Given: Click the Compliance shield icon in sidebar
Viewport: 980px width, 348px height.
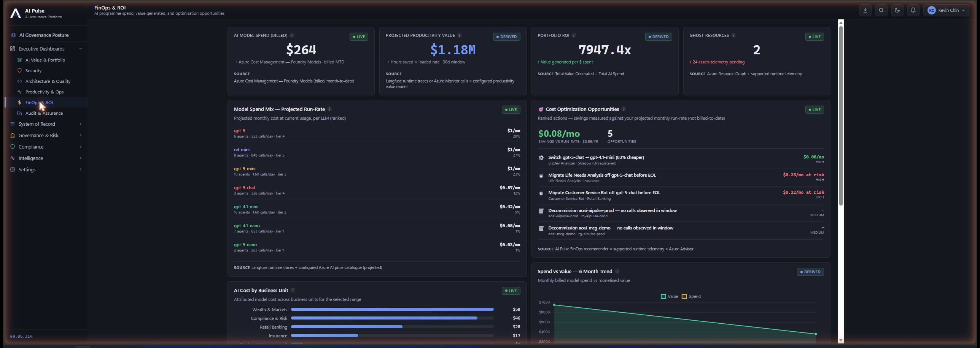Looking at the screenshot, I should 13,147.
